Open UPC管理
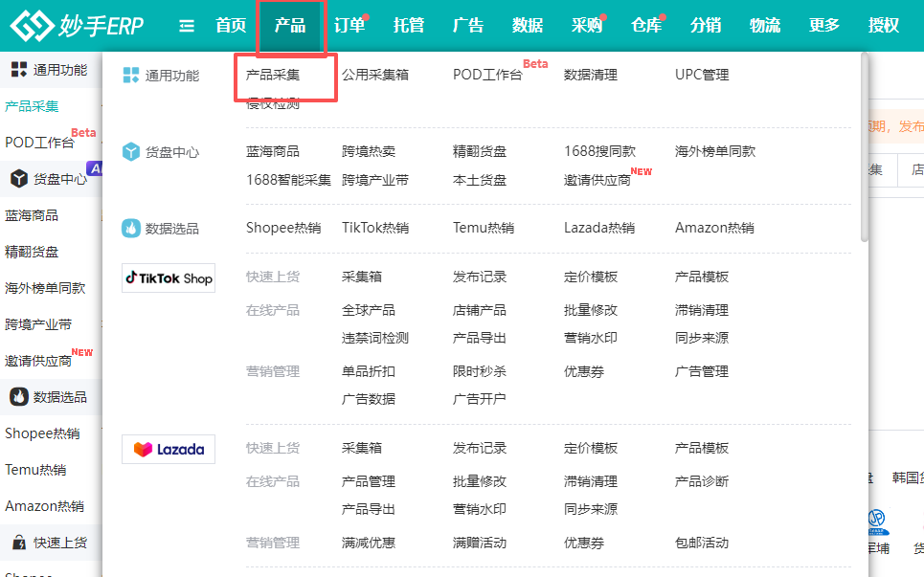The width and height of the screenshot is (924, 577). coord(702,75)
